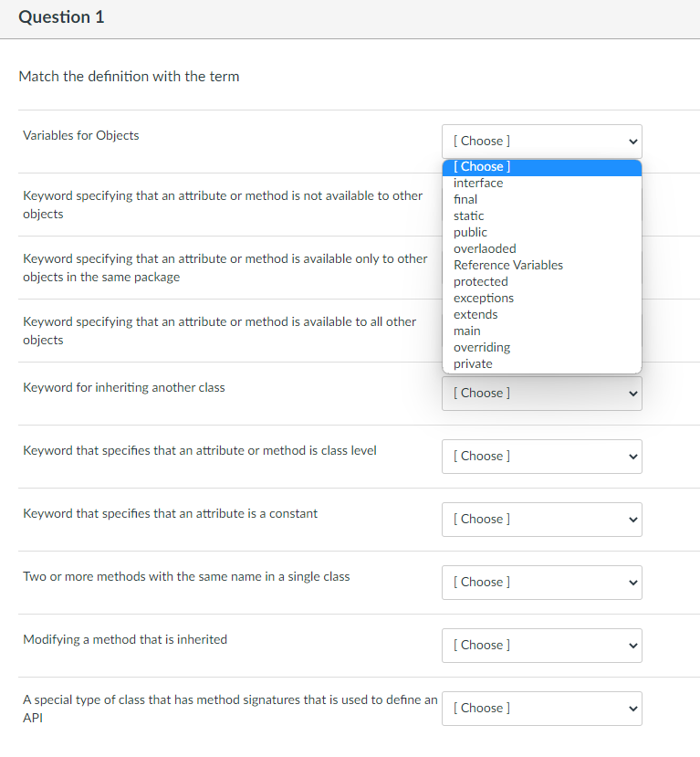Open the dropdown for the API interface definition
This screenshot has width=700, height=757.
(x=541, y=708)
